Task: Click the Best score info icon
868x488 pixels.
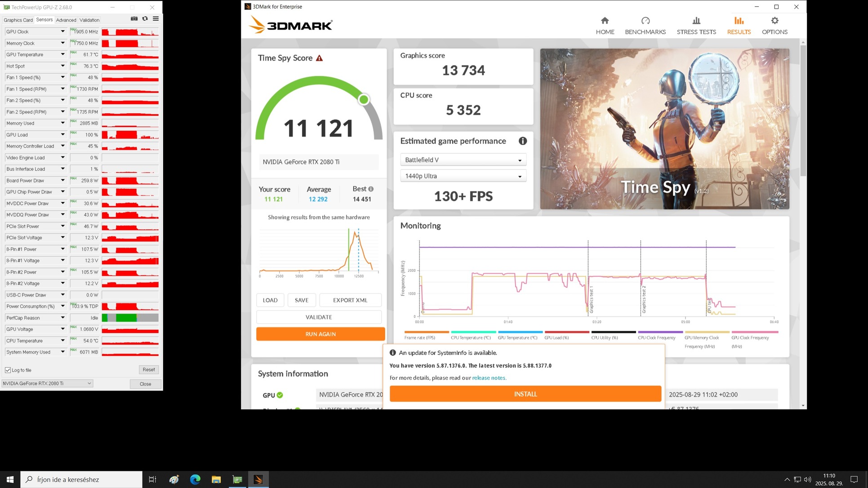Action: 371,189
